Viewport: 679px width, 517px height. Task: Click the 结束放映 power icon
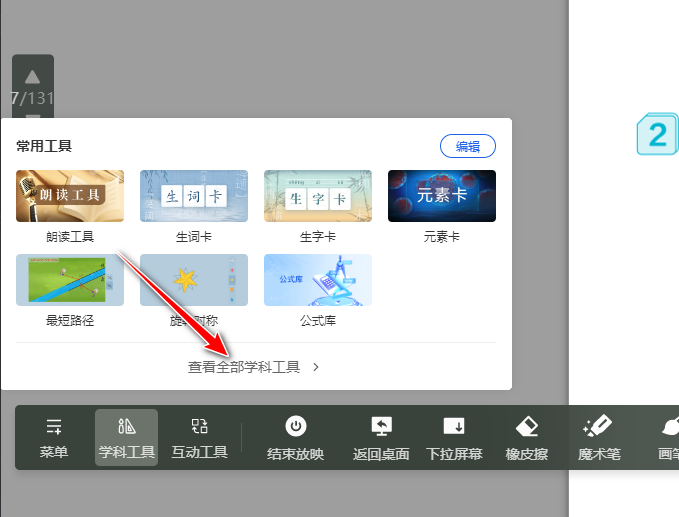click(x=296, y=426)
